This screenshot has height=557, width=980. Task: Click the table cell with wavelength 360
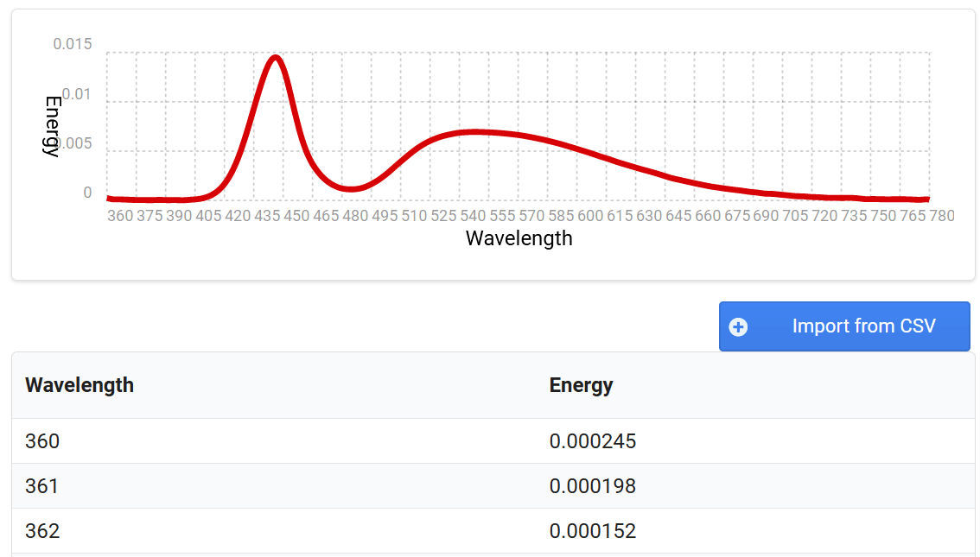(x=42, y=441)
